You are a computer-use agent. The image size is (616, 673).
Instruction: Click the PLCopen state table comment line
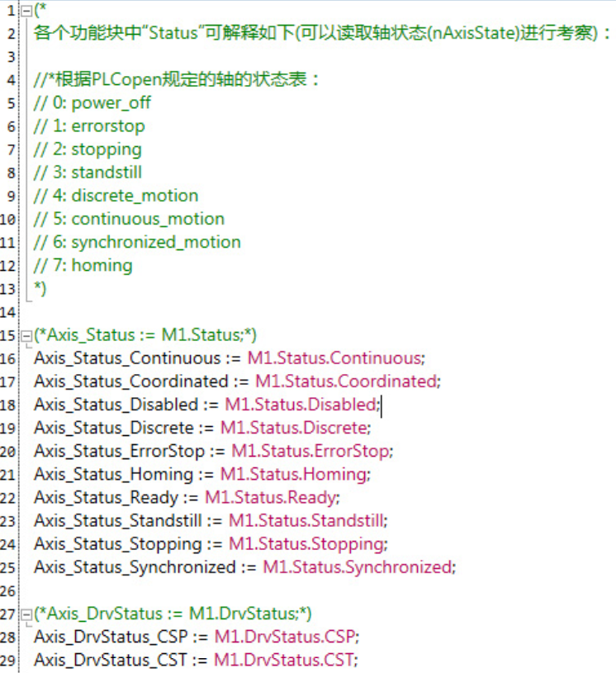pos(177,79)
